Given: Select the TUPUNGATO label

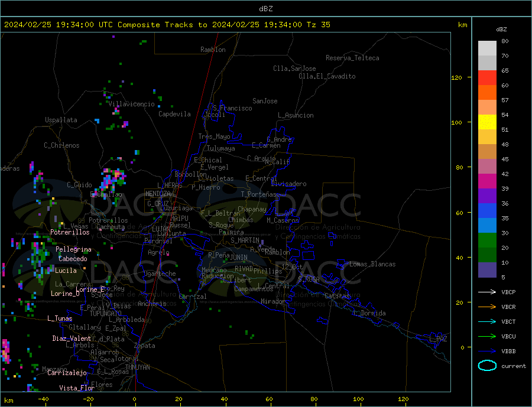Looking at the screenshot, I should [x=105, y=314].
